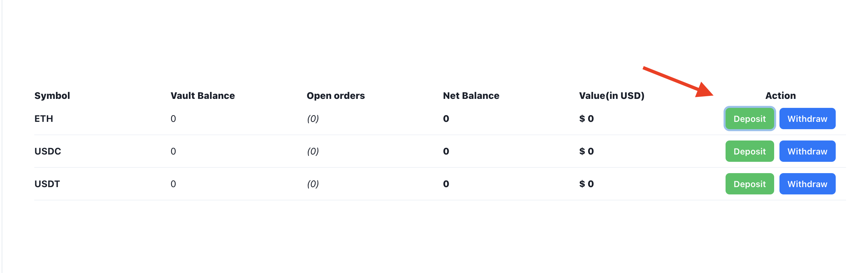Click the Deposit button for ETH
This screenshot has height=273, width=868.
click(x=749, y=119)
